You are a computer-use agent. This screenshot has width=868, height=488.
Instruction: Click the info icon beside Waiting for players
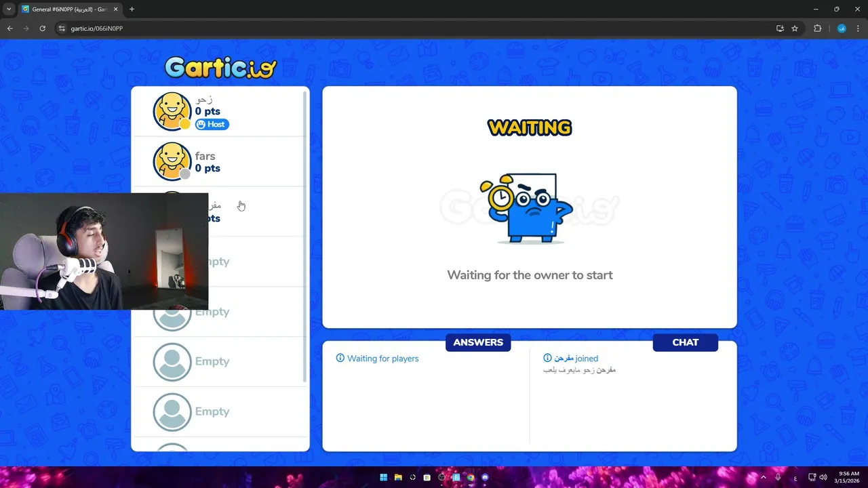coord(340,358)
